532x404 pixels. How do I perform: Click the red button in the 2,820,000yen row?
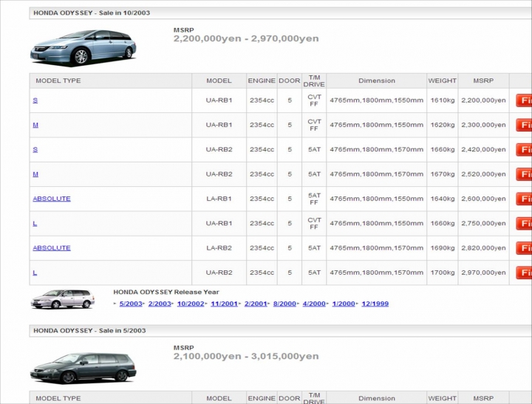coord(524,248)
